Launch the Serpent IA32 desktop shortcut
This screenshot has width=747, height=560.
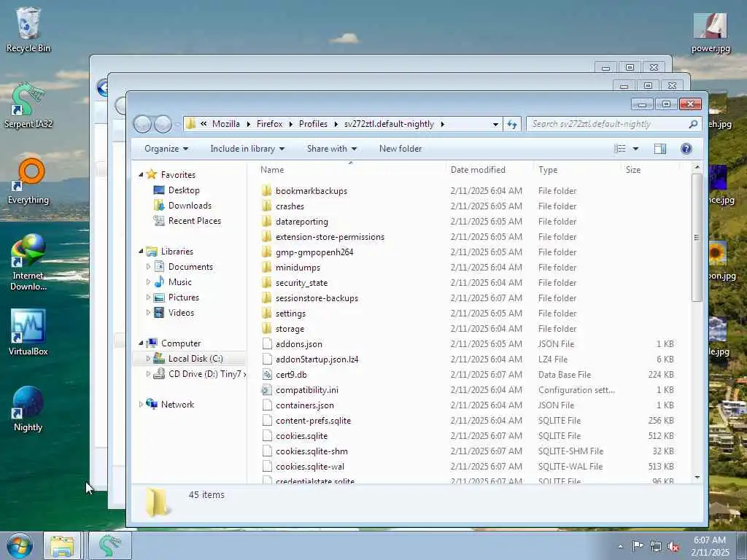(x=28, y=106)
